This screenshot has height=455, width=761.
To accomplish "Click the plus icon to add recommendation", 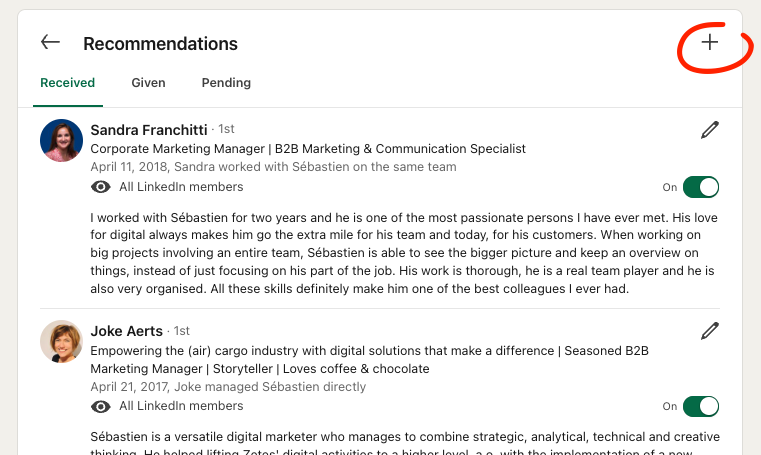I will (710, 42).
